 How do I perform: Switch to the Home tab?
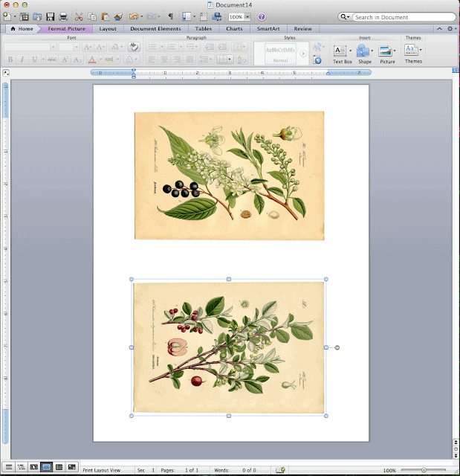pyautogui.click(x=22, y=29)
